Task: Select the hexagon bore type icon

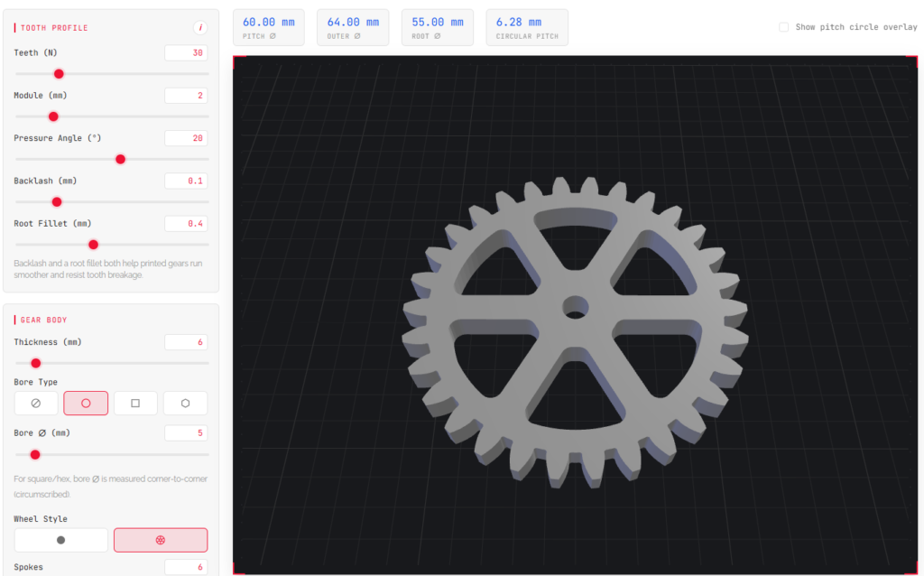Action: pyautogui.click(x=186, y=404)
